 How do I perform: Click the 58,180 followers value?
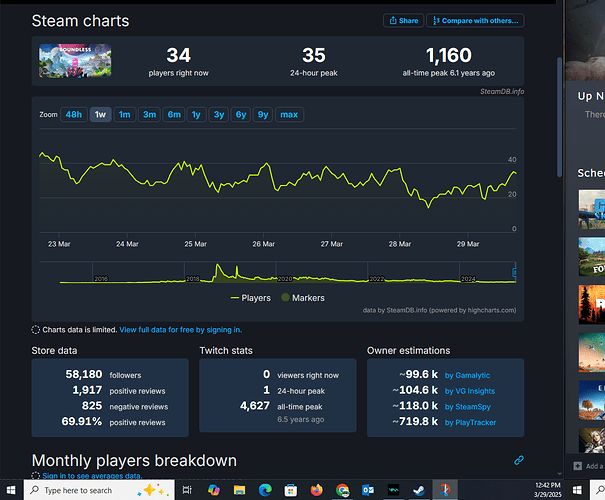[84, 374]
